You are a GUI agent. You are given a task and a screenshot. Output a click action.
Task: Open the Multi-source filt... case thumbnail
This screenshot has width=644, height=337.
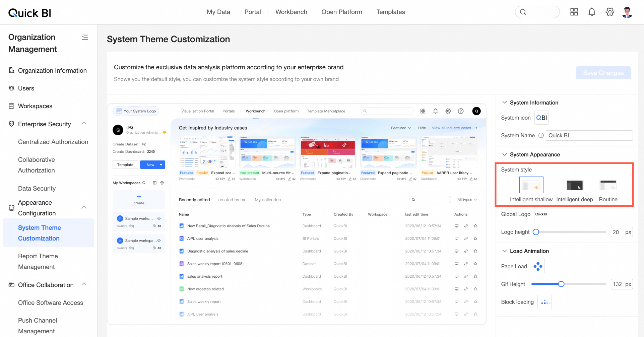(267, 152)
